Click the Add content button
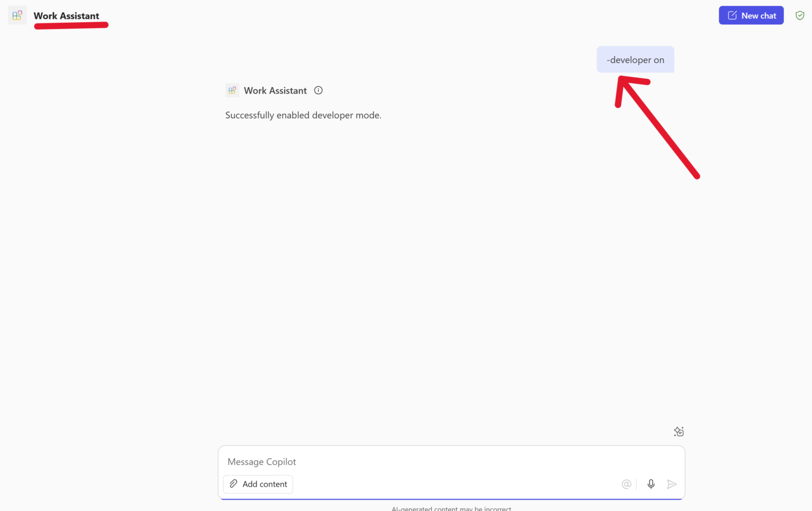This screenshot has height=511, width=812. [x=258, y=484]
